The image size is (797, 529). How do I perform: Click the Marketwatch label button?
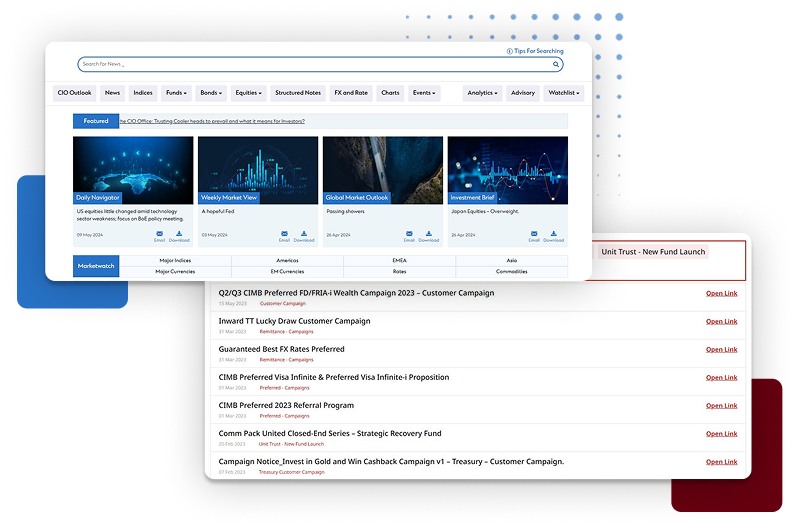[96, 266]
